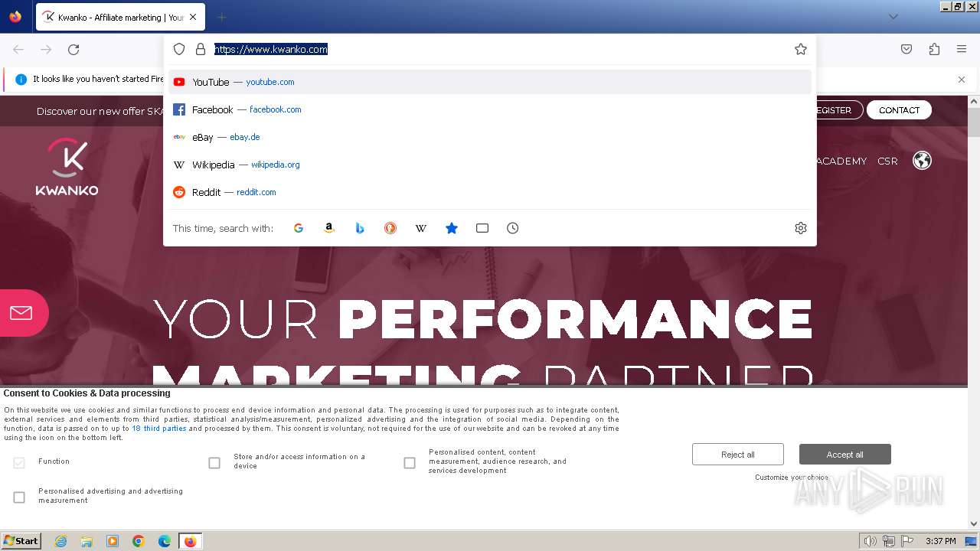Open the CSR menu item
Screen dimensions: 980x551
(887, 161)
